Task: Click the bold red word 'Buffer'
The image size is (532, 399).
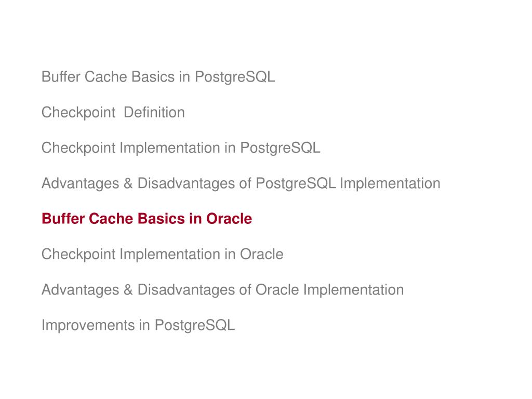Action: point(63,219)
